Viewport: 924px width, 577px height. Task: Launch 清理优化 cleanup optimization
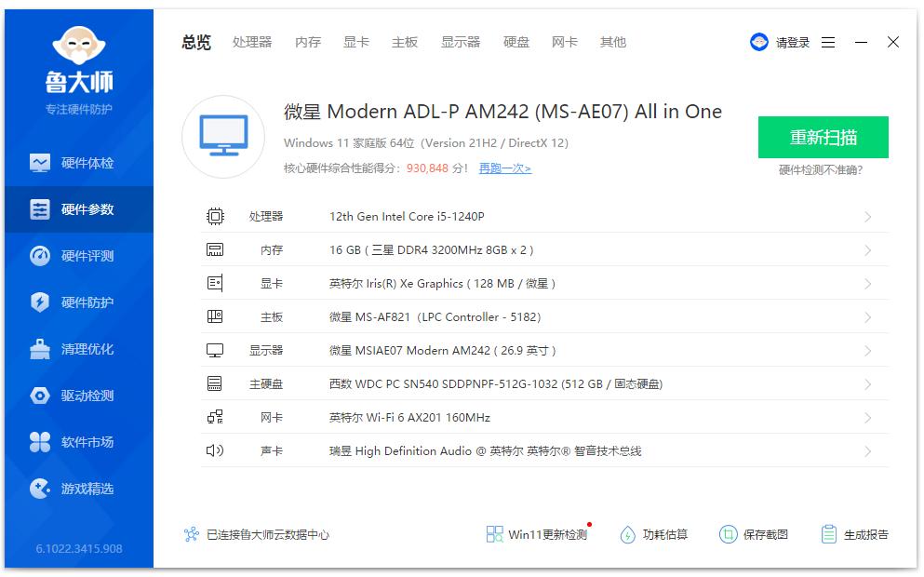(79, 348)
